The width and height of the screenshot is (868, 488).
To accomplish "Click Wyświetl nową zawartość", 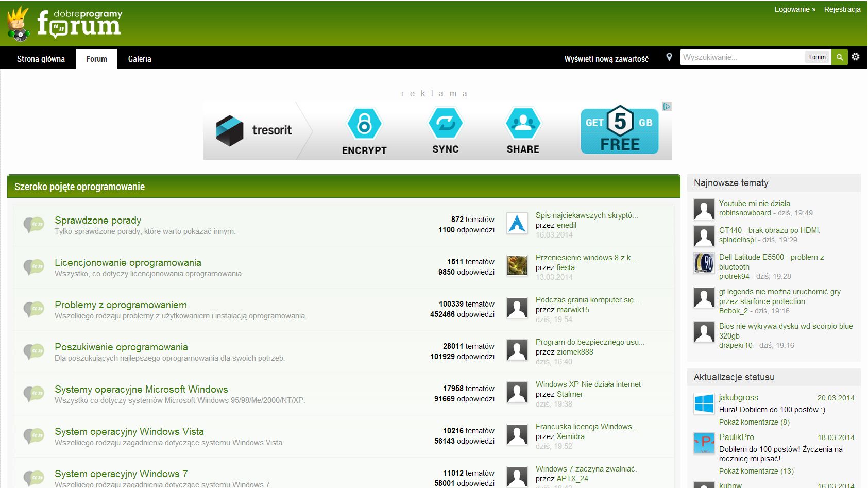I will point(606,59).
